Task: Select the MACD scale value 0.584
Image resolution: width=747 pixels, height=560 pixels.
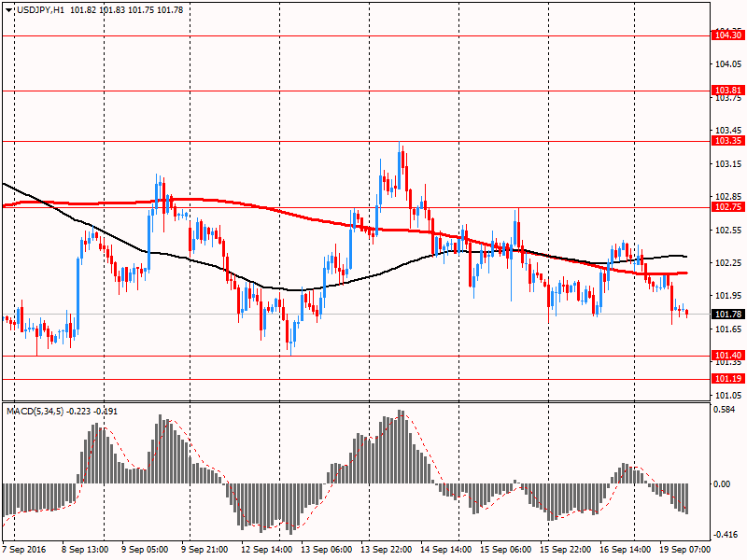Action: point(725,410)
